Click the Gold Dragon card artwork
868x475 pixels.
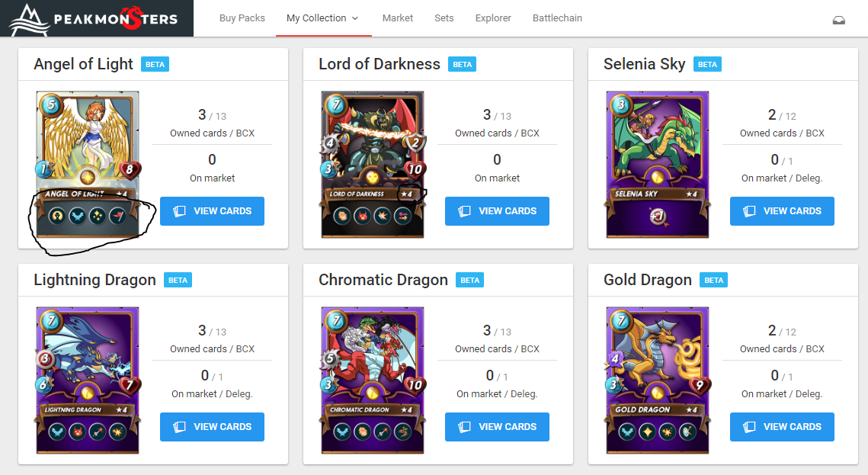point(658,380)
